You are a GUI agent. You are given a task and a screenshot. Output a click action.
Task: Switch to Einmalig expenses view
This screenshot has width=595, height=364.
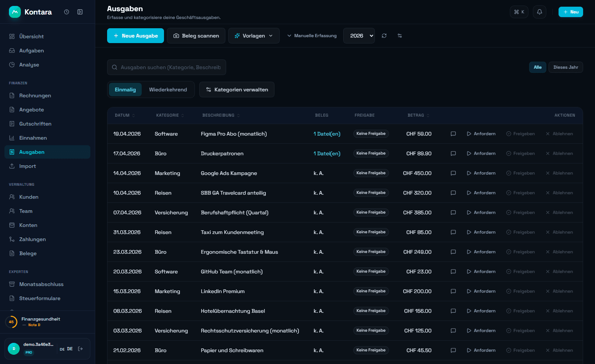tap(125, 90)
